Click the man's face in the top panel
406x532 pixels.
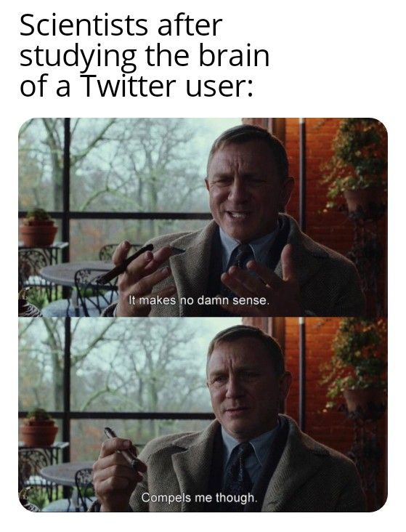pos(247,188)
